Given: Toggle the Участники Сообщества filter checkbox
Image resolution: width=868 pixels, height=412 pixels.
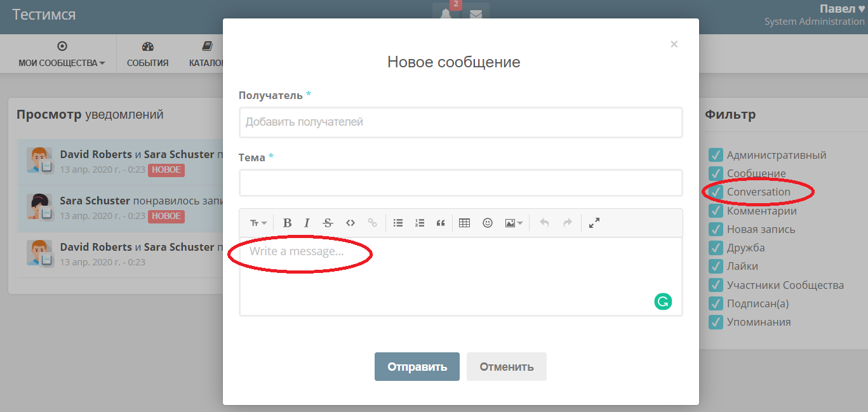Looking at the screenshot, I should pyautogui.click(x=716, y=285).
